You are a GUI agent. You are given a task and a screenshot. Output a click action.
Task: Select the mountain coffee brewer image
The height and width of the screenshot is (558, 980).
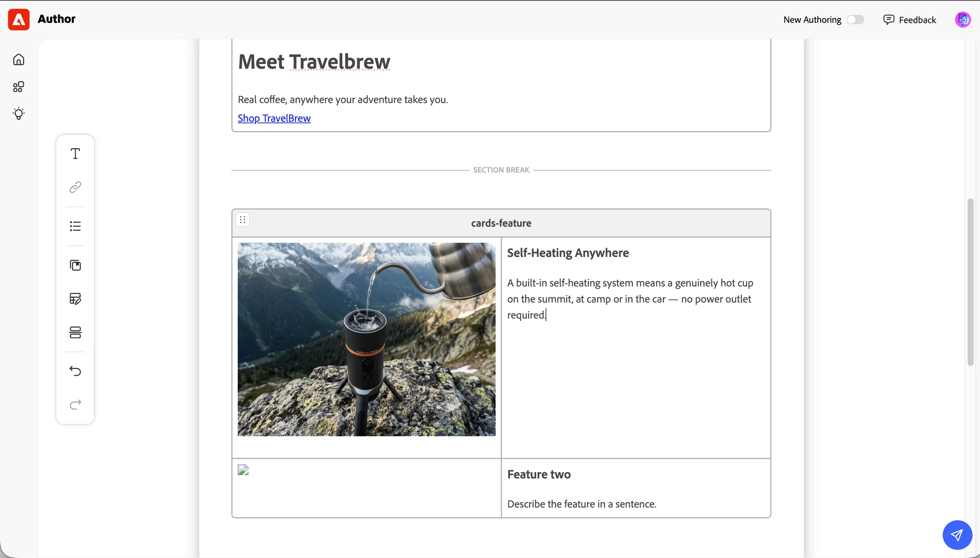[x=366, y=339]
